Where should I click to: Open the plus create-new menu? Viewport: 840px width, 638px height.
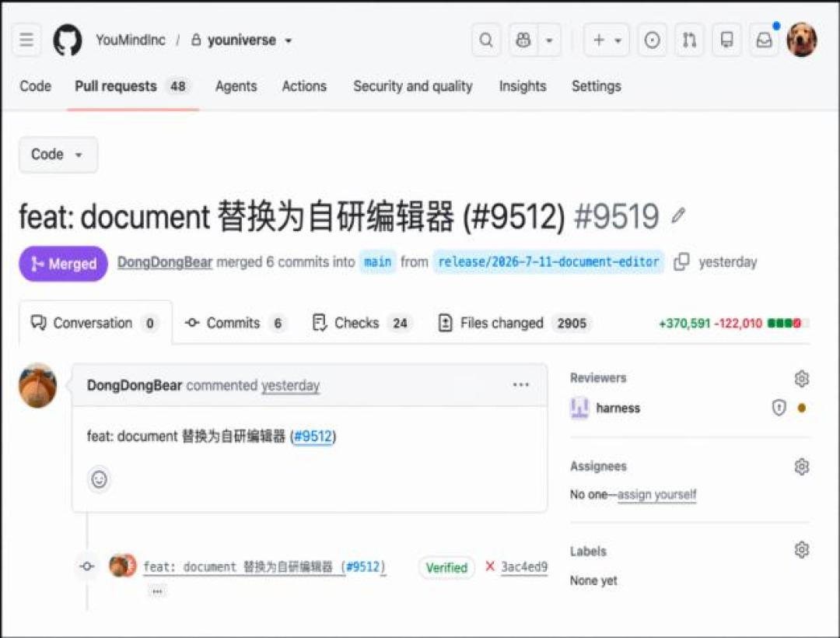(x=606, y=40)
